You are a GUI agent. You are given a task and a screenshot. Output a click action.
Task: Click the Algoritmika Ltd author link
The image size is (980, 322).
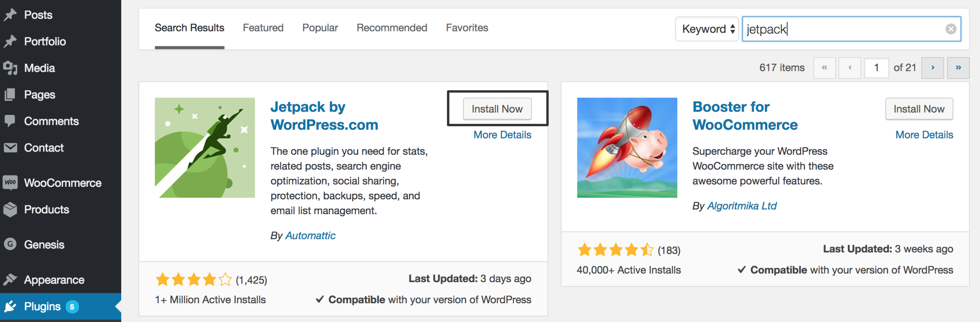click(x=742, y=206)
